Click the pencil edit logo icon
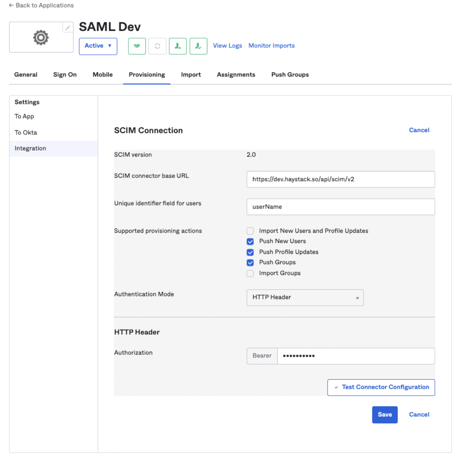This screenshot has height=459, width=476. pyautogui.click(x=68, y=27)
